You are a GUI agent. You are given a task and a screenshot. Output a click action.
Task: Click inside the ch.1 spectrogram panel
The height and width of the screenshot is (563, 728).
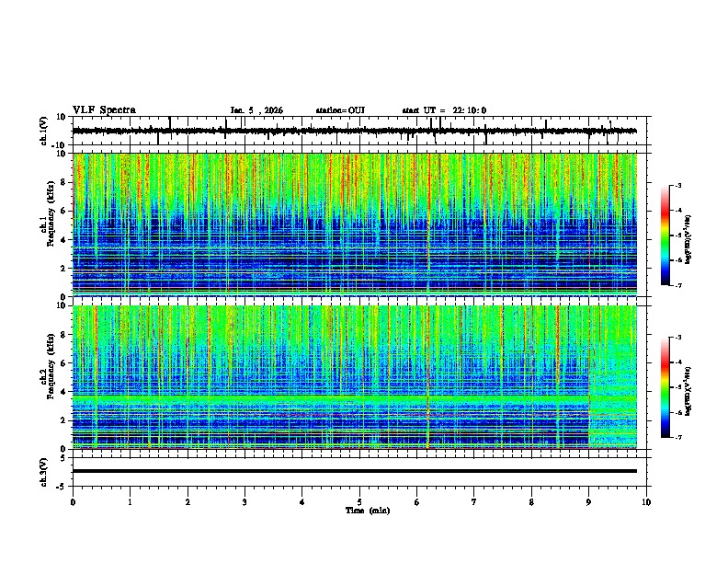[x=355, y=224]
